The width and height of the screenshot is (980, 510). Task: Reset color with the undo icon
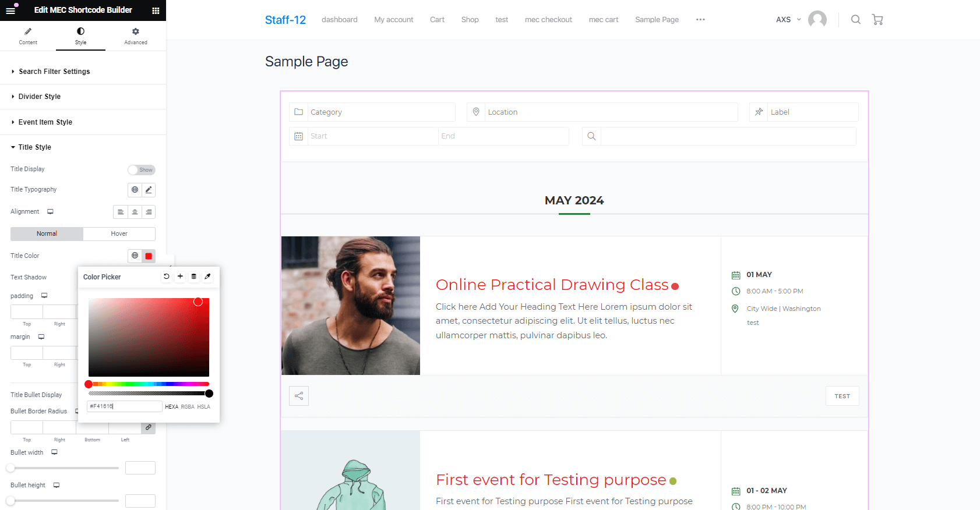[x=167, y=277]
